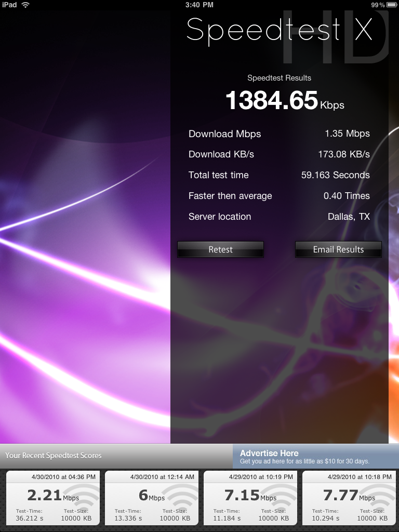Tap the 1384.65 Kbps result value
Screen dimensions: 399x532
tap(285, 101)
